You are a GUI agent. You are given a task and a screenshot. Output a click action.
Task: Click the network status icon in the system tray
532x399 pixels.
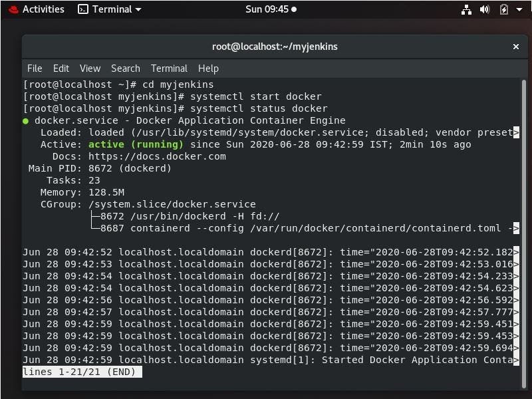[467, 9]
